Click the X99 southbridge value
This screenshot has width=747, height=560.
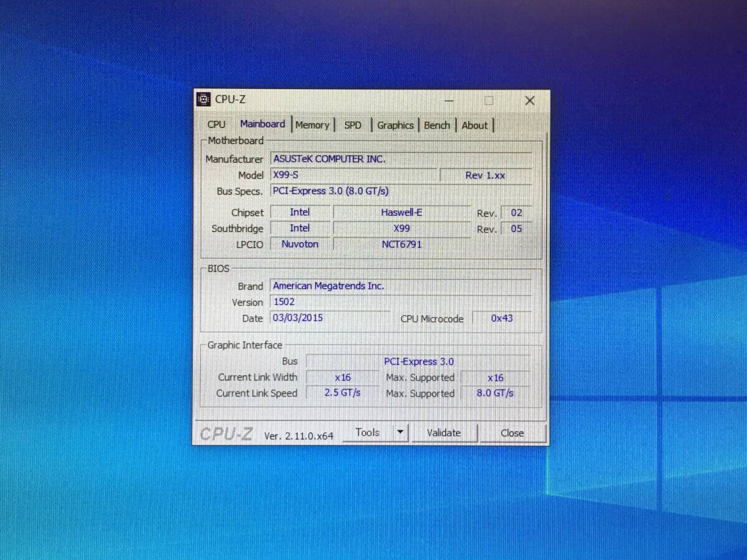[x=402, y=228]
